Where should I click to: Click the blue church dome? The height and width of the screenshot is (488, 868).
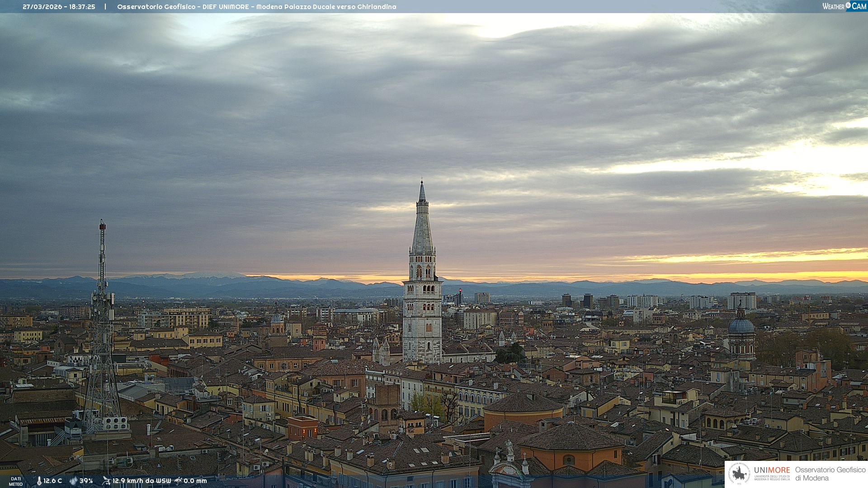pos(741,326)
